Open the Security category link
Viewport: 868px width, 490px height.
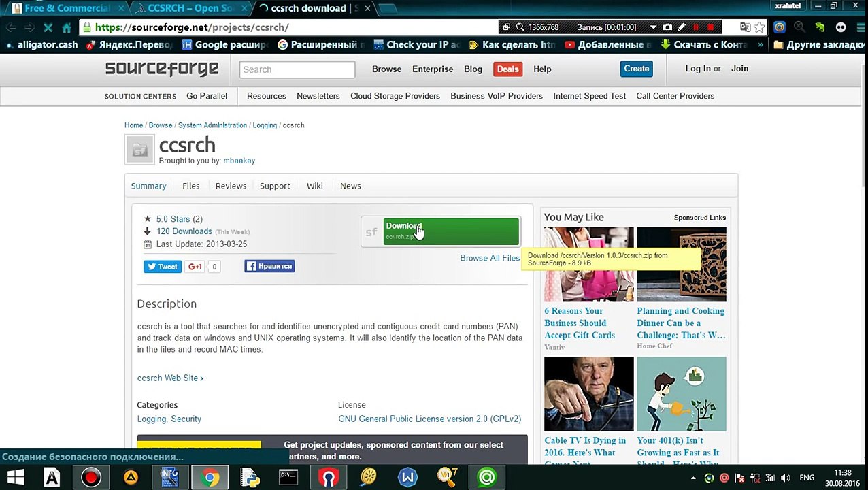coord(186,419)
